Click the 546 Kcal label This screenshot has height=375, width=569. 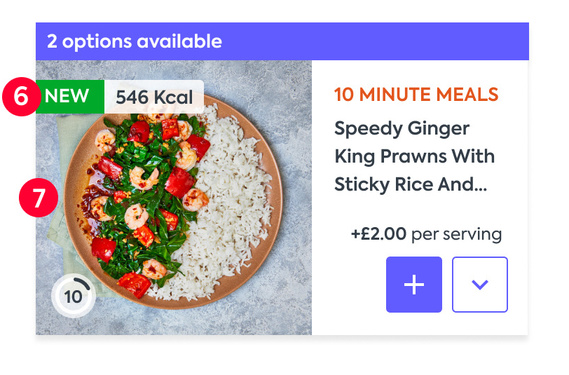click(154, 97)
